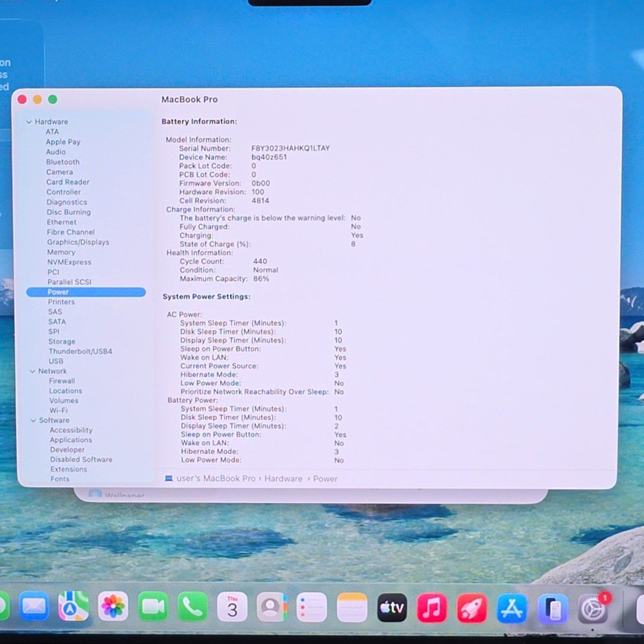644x644 pixels.
Task: Collapse the Hardware section
Action: coord(29,122)
